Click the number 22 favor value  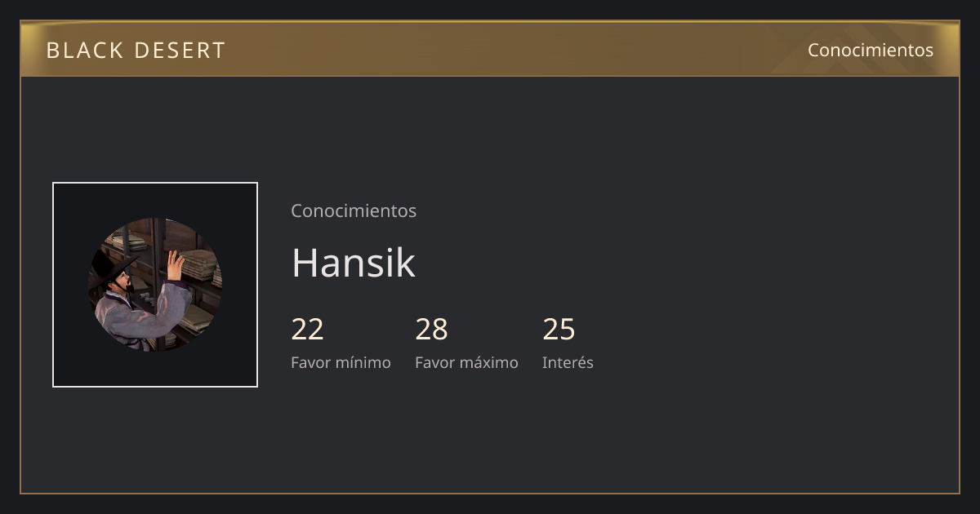pyautogui.click(x=308, y=330)
